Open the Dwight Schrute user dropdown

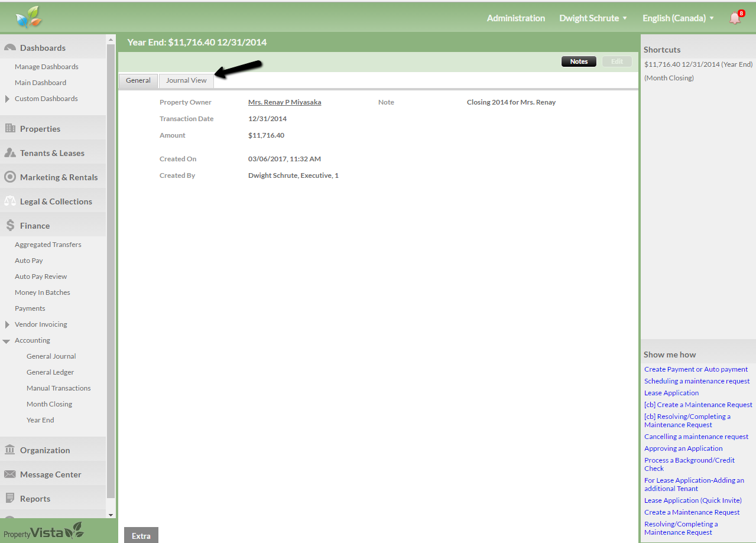pos(593,18)
